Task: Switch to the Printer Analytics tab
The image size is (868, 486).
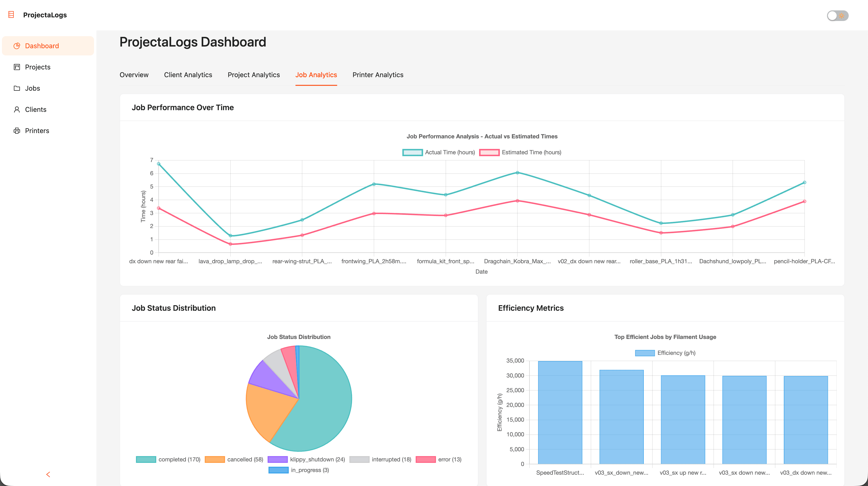Action: pos(378,75)
